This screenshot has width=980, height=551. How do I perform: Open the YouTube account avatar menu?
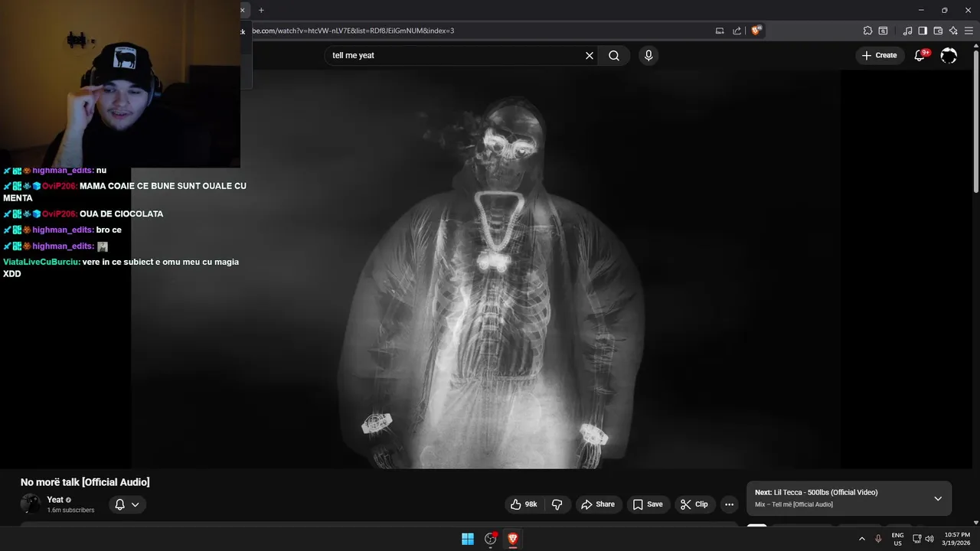point(949,55)
